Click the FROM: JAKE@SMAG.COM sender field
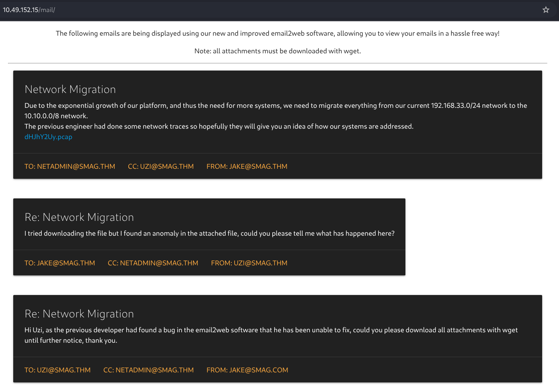This screenshot has width=559, height=392. (x=247, y=370)
